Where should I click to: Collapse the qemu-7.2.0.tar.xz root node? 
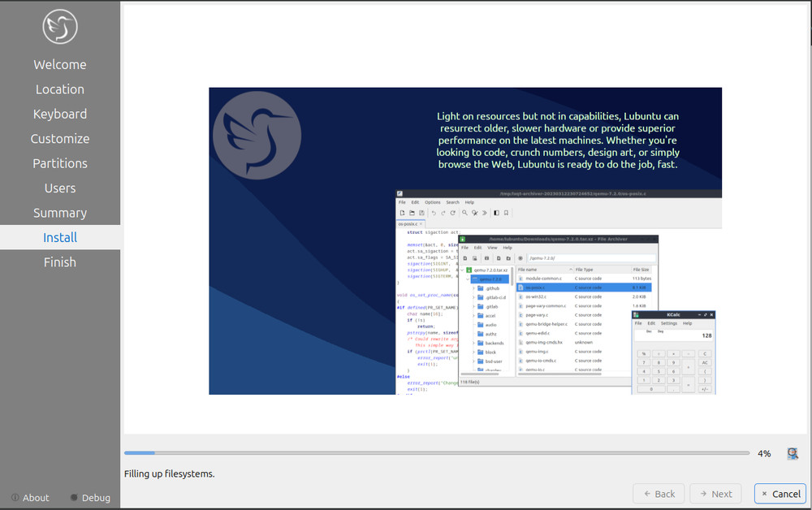[462, 270]
